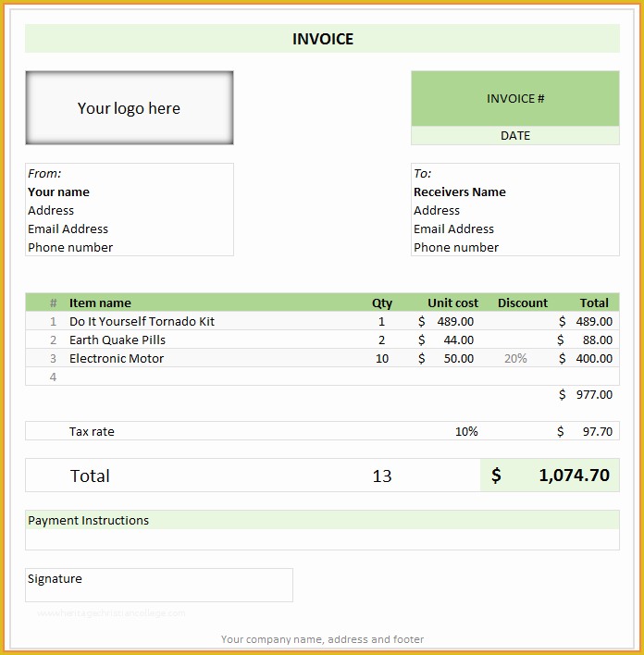The width and height of the screenshot is (644, 655).
Task: Click the 50.00 unit cost value
Action: (x=458, y=358)
